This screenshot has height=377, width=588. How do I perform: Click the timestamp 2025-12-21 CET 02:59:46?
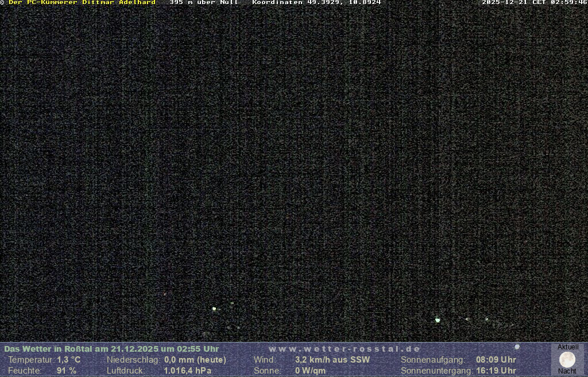534,3
